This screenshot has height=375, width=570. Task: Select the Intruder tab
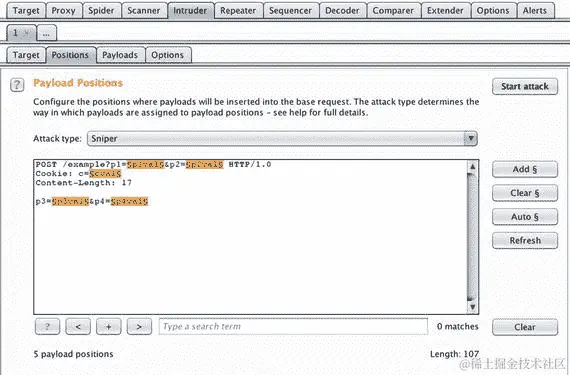pos(190,11)
